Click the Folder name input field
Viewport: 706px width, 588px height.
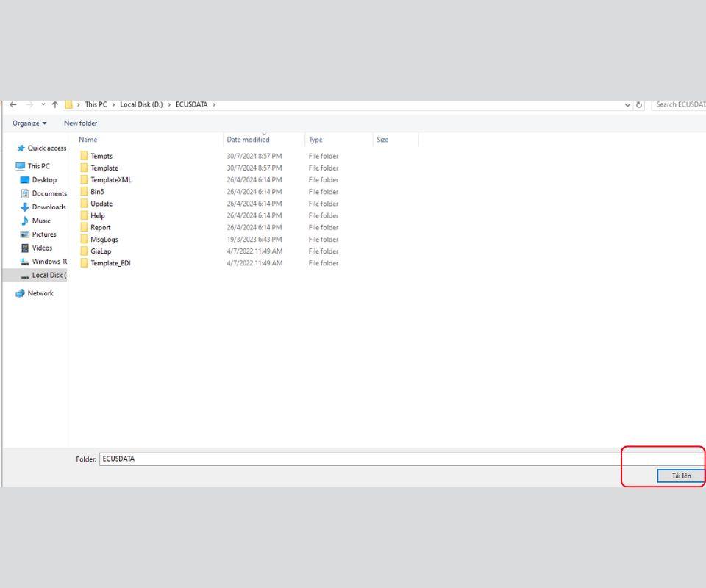(x=360, y=459)
